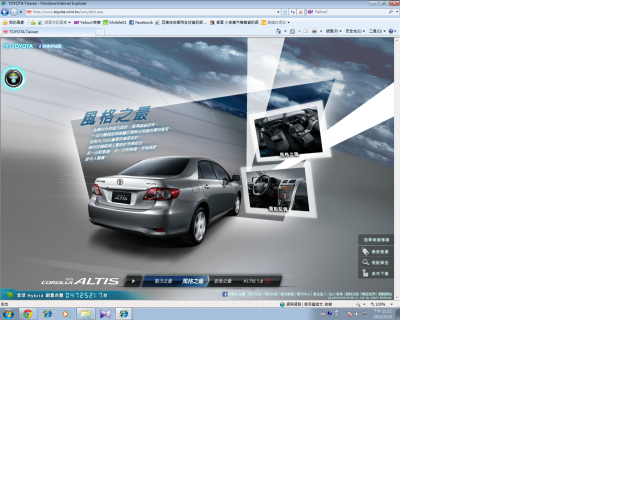This screenshot has width=640, height=480.
Task: Click the system tray clock
Action: coord(383,314)
